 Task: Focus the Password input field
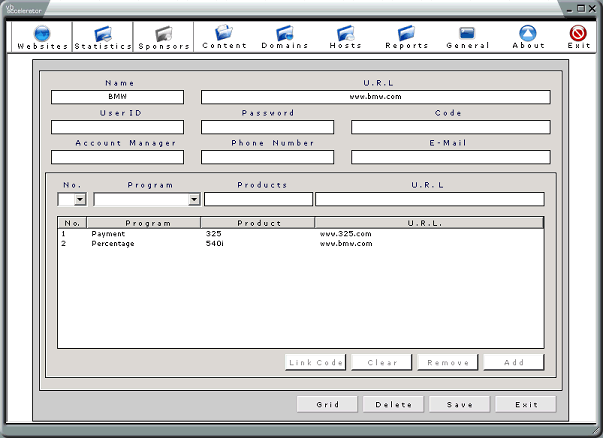click(x=267, y=127)
